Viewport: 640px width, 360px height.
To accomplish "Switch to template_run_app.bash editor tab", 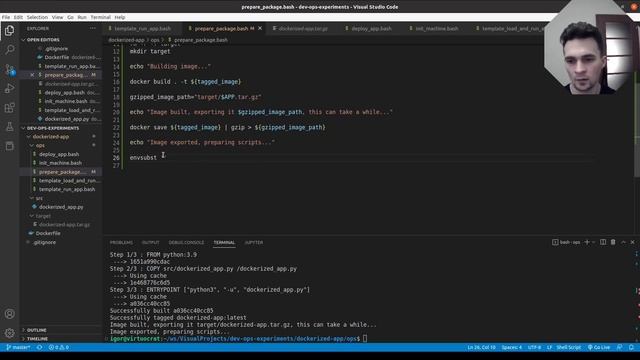I will point(142,29).
